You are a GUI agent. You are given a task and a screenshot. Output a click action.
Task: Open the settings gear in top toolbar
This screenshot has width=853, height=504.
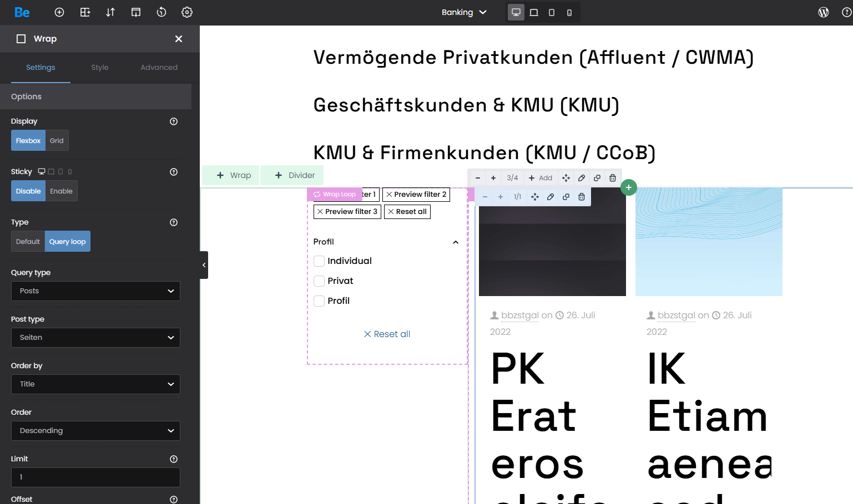coord(187,12)
